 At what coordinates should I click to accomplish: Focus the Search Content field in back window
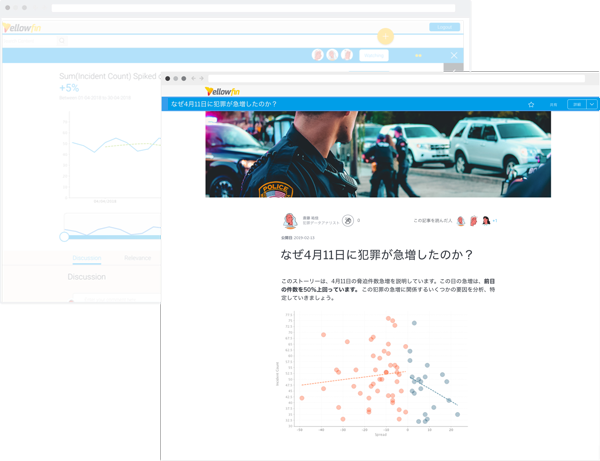(x=30, y=41)
